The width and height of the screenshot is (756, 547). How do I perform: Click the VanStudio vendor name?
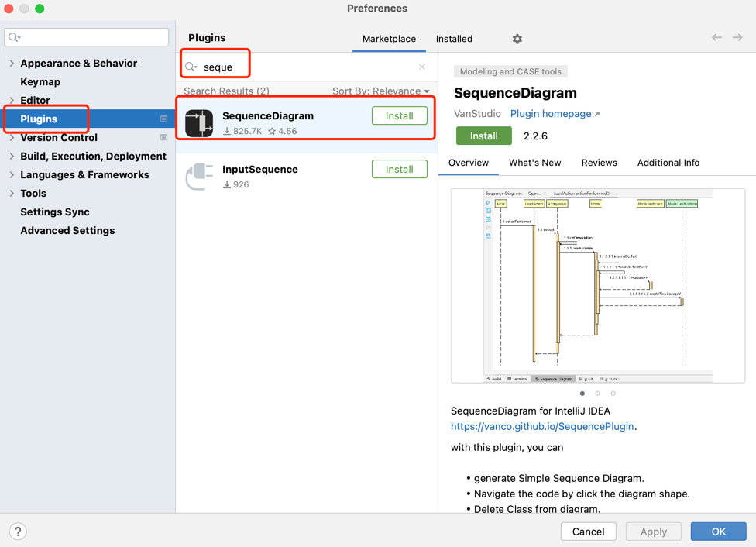pyautogui.click(x=477, y=114)
